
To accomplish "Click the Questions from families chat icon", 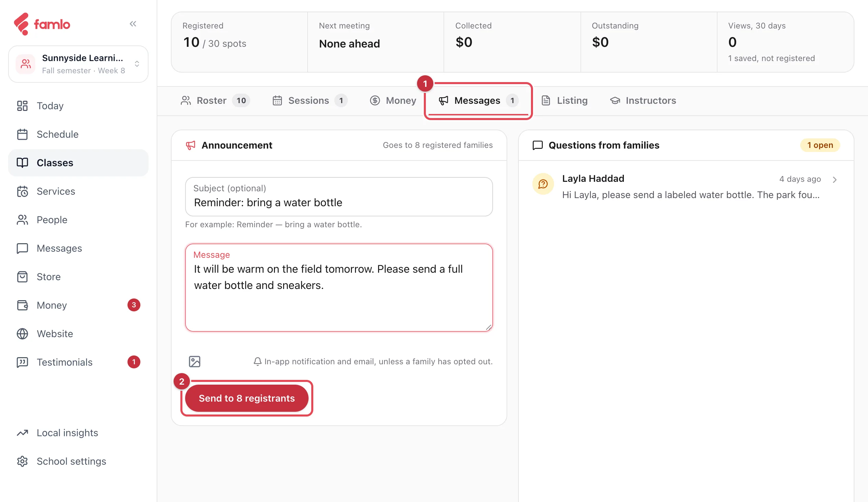I will [x=537, y=145].
